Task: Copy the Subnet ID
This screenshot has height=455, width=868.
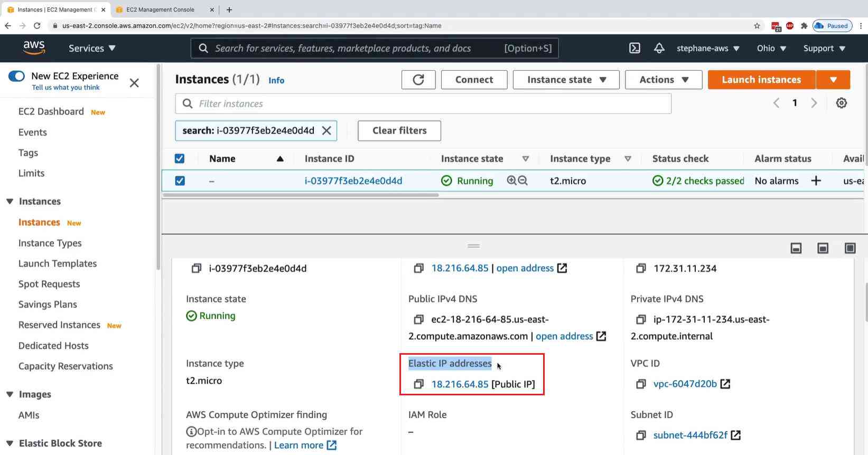Action: (641, 435)
